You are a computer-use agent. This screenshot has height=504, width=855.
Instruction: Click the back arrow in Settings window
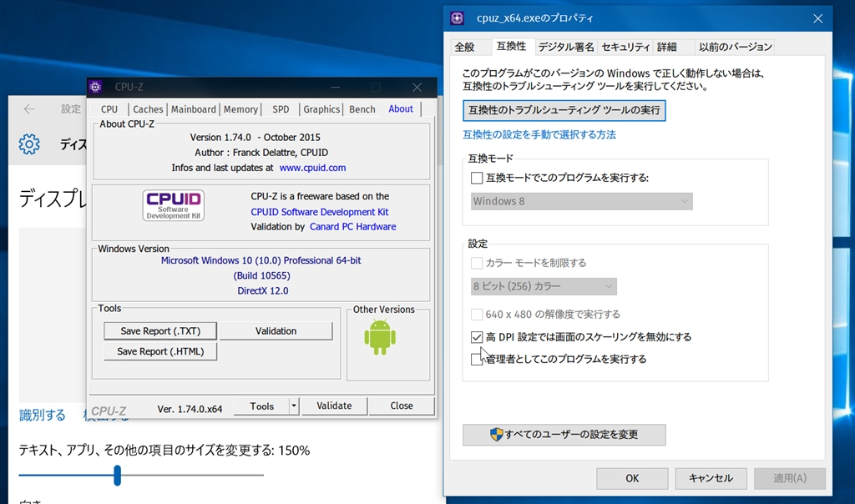29,109
